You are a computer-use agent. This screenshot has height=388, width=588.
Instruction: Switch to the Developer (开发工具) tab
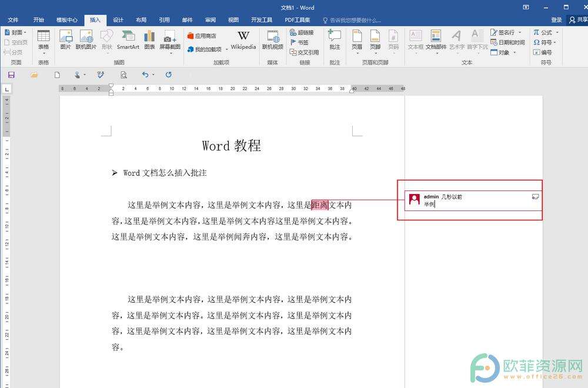coord(262,20)
